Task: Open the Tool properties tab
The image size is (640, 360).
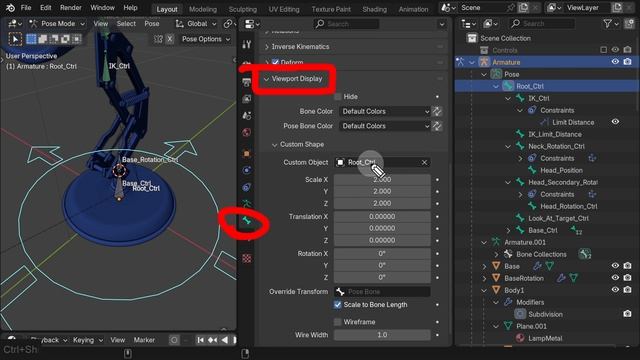Action: (247, 44)
